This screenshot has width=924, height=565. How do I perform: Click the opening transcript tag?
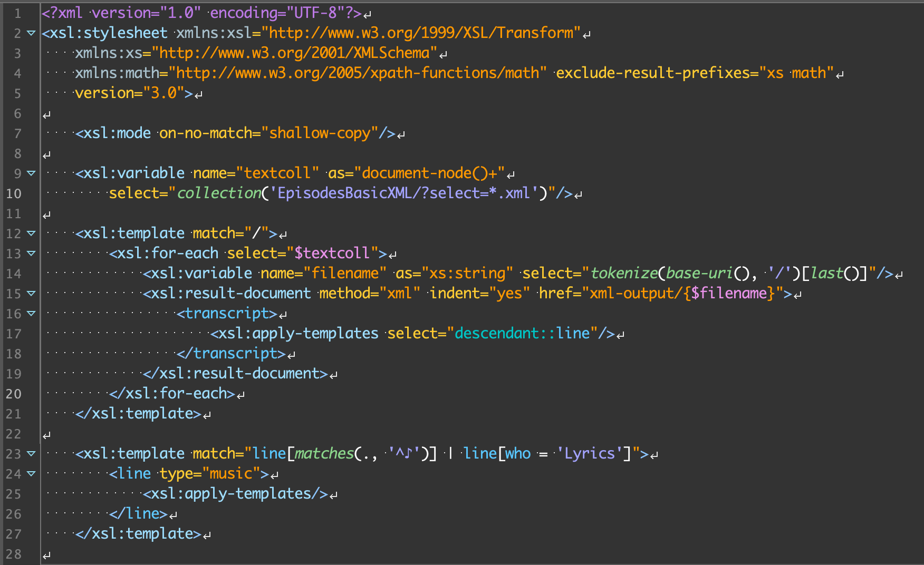point(227,314)
